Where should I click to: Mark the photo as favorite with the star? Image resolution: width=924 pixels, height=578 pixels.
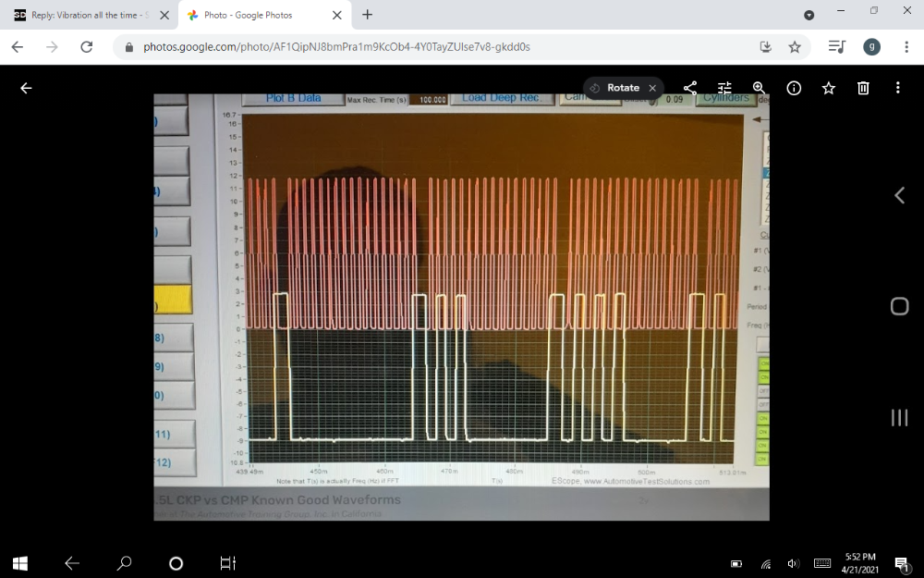tap(828, 88)
